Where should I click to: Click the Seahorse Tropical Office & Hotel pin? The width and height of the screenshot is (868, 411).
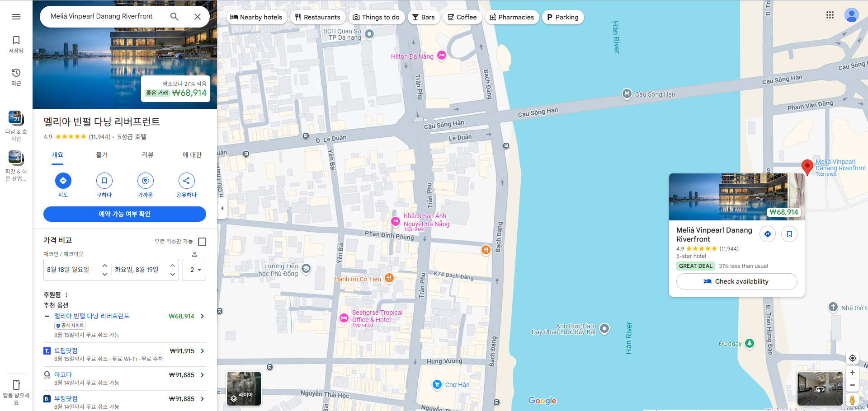[x=344, y=318]
